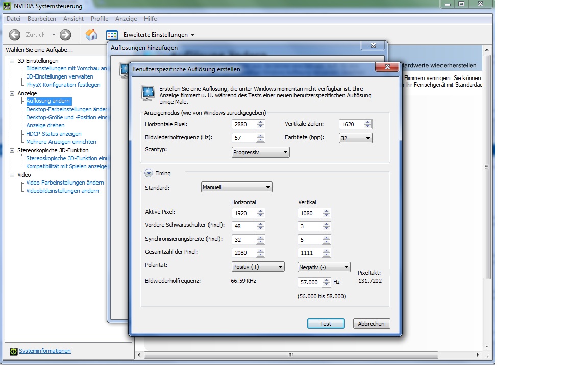Screen dimensions: 588x365
Task: Select Videobildeinstellungen ändern item
Action: pyautogui.click(x=62, y=191)
